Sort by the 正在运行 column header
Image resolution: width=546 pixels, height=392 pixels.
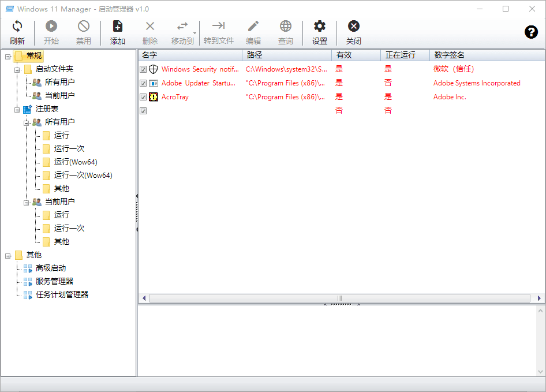coord(405,55)
